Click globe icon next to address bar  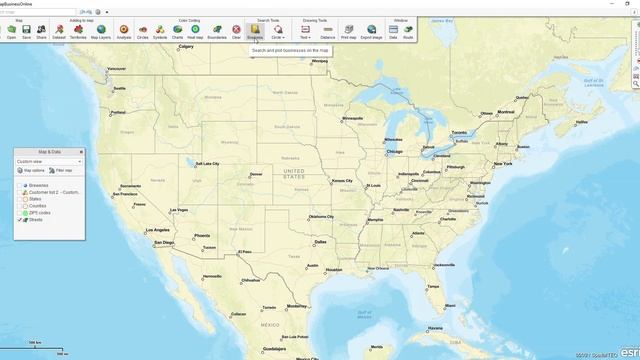(x=98, y=12)
